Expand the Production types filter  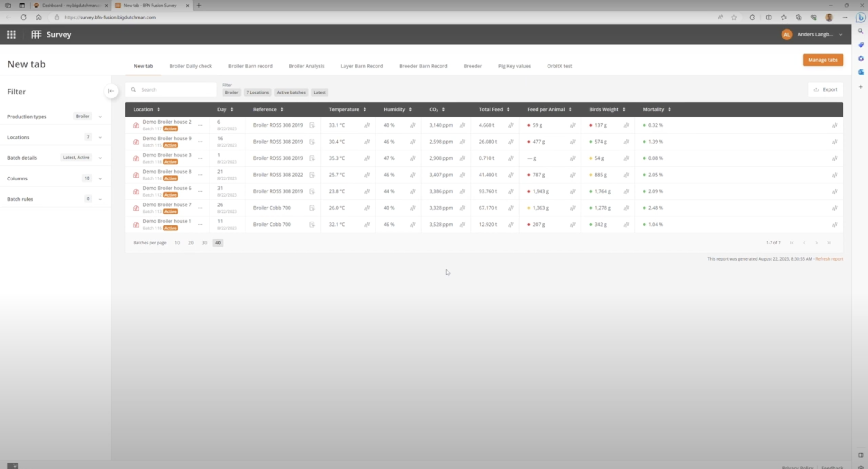coord(100,117)
